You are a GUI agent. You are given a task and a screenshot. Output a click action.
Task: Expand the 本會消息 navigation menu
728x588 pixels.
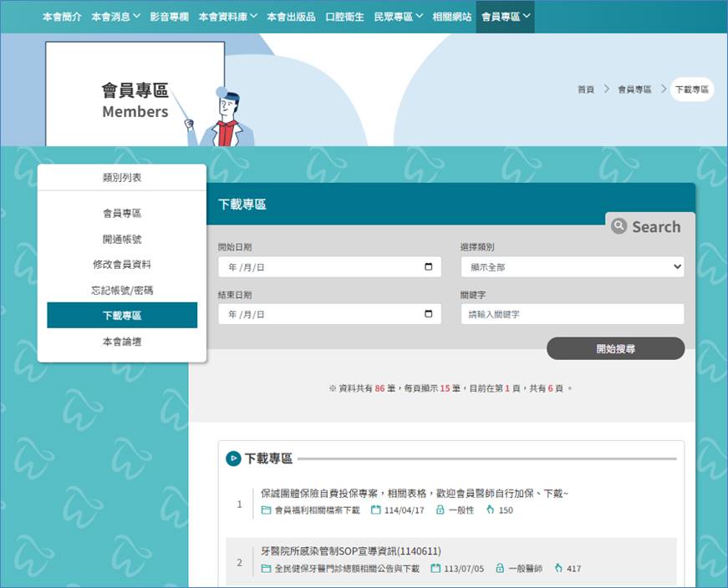coord(115,18)
